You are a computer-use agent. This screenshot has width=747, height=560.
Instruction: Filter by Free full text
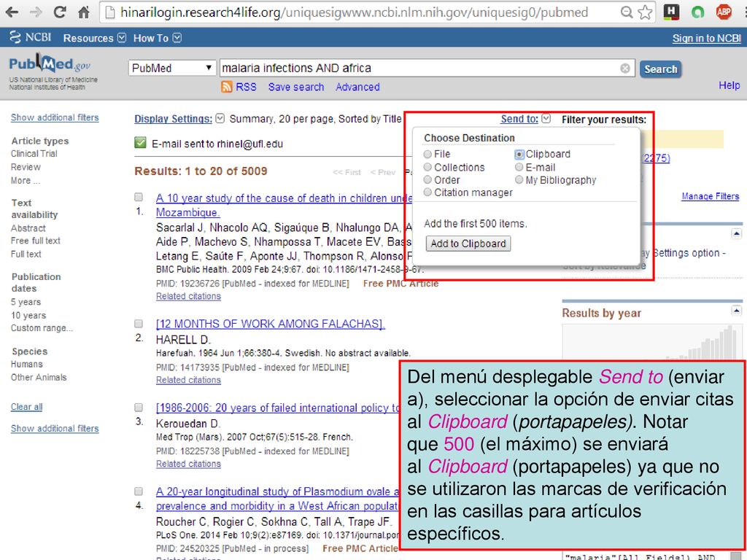[x=36, y=241]
